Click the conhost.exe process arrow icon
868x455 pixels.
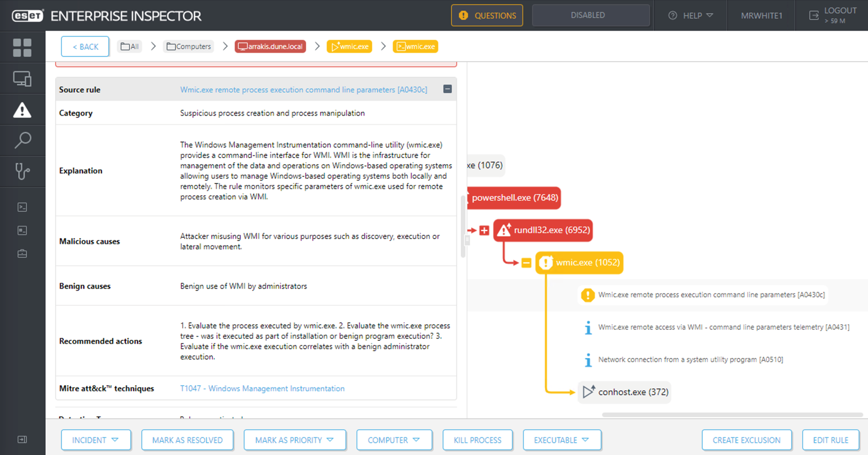pyautogui.click(x=589, y=392)
